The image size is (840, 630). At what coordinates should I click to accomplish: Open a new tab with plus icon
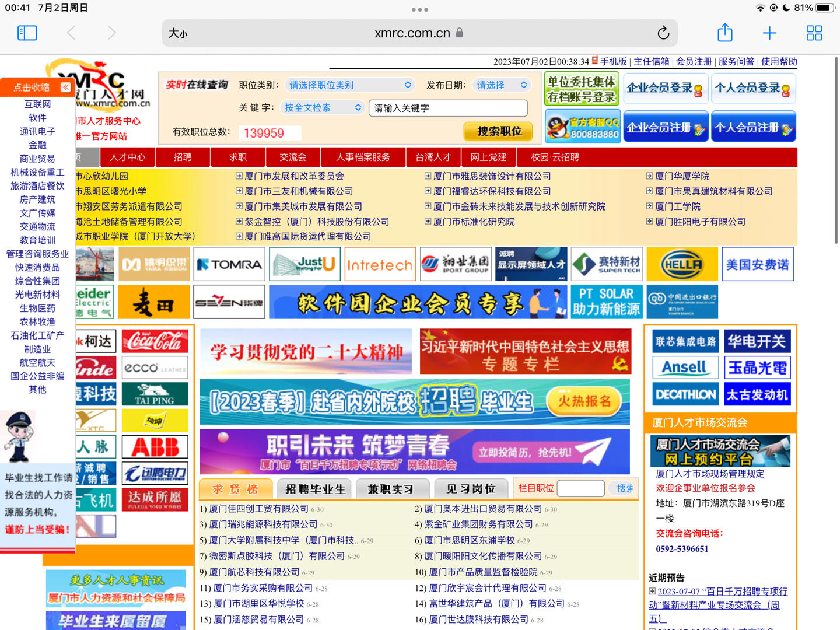pos(769,33)
